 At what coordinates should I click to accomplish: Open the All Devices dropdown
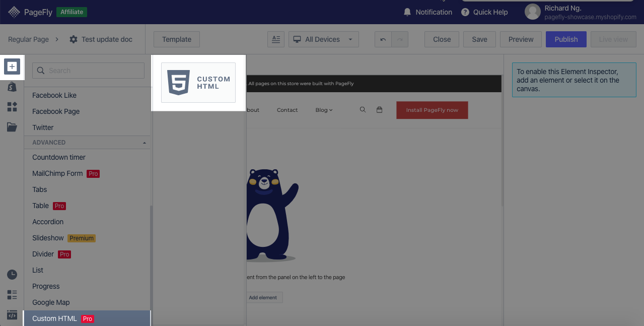pyautogui.click(x=324, y=39)
